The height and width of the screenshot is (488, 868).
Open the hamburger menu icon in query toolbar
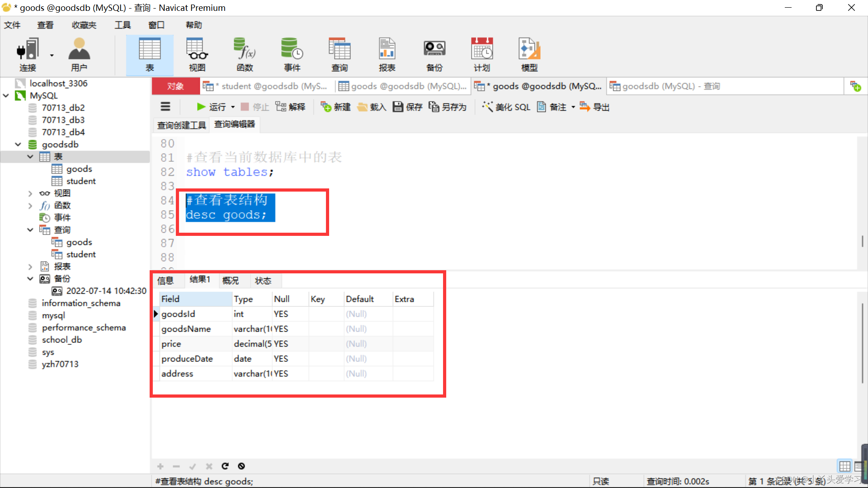pyautogui.click(x=165, y=107)
